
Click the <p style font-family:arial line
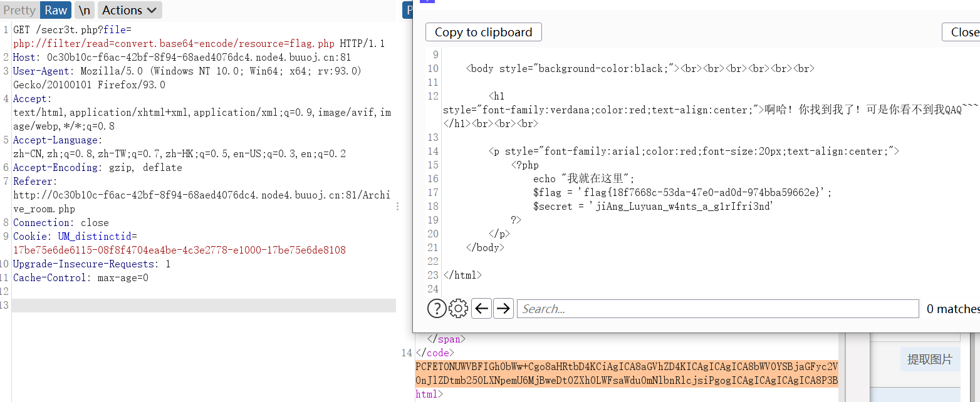click(x=694, y=151)
